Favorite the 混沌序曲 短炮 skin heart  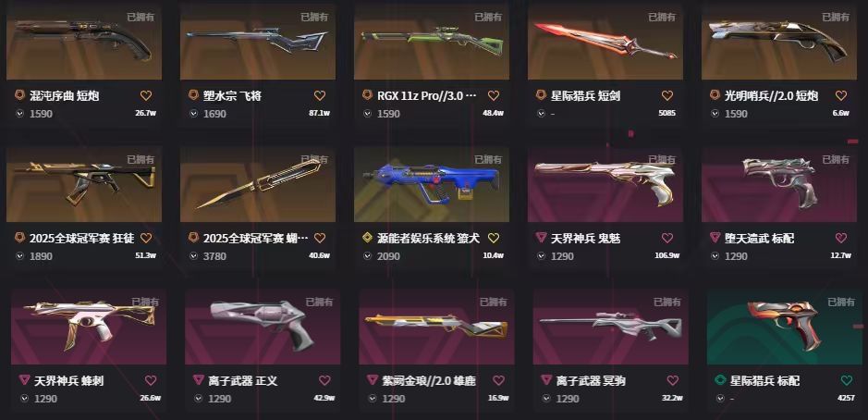[x=145, y=96]
